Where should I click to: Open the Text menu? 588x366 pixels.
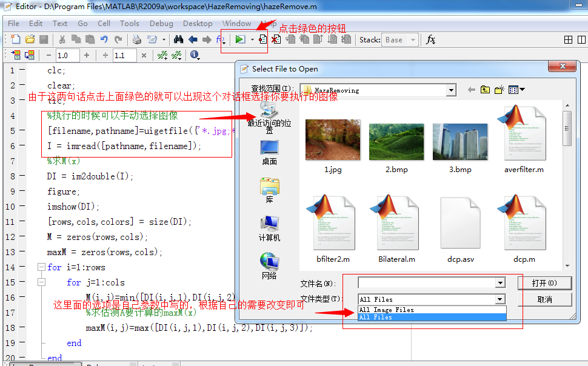(x=60, y=23)
